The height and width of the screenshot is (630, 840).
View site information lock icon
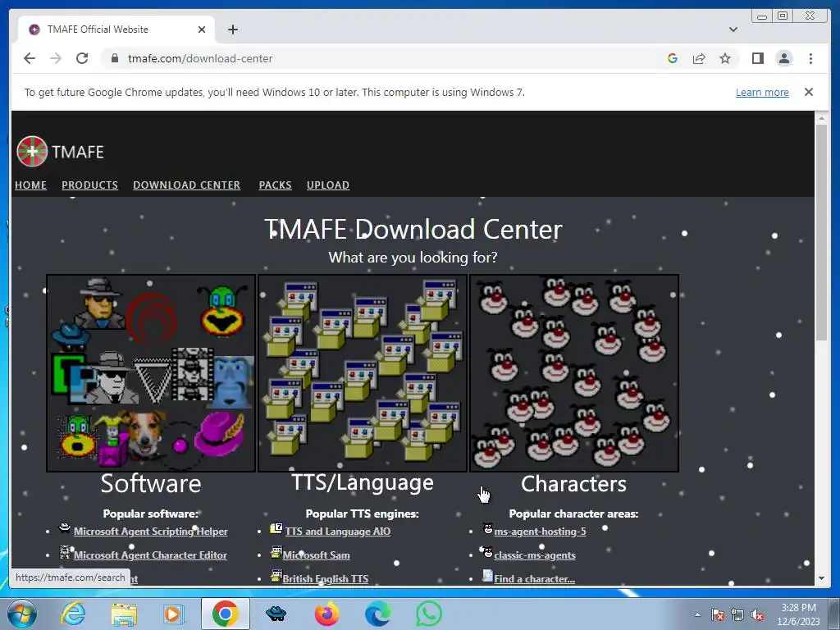click(114, 58)
